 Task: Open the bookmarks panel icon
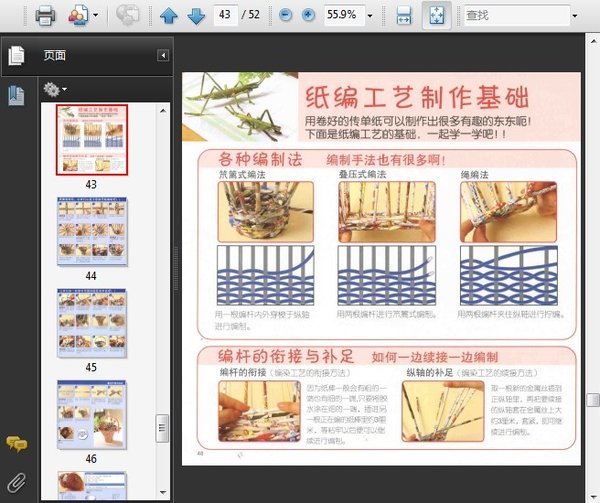pos(16,95)
